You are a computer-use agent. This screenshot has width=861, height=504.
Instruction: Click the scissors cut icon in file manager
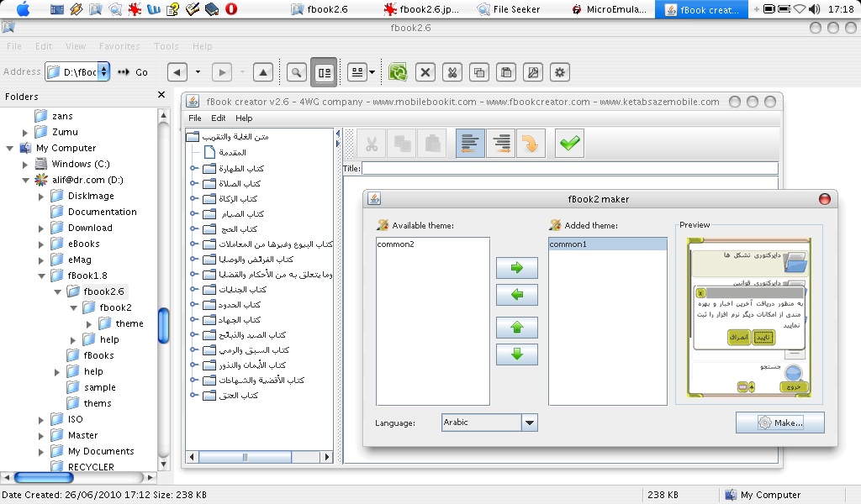(x=452, y=72)
